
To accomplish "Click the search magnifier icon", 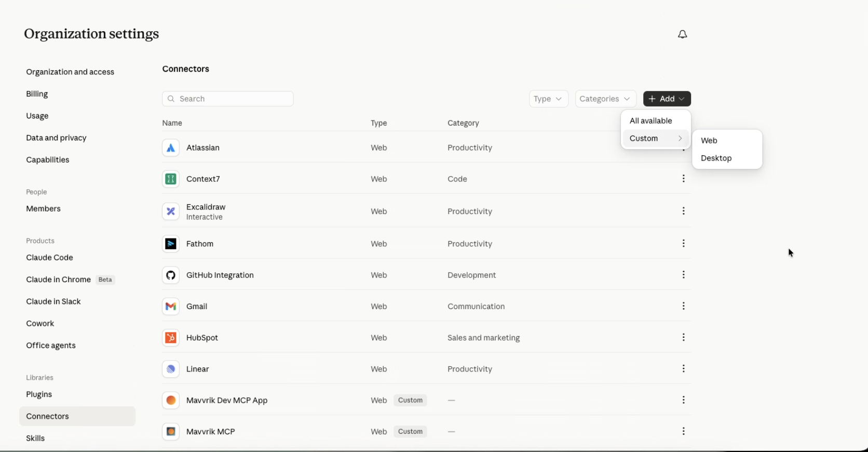I will coord(171,99).
